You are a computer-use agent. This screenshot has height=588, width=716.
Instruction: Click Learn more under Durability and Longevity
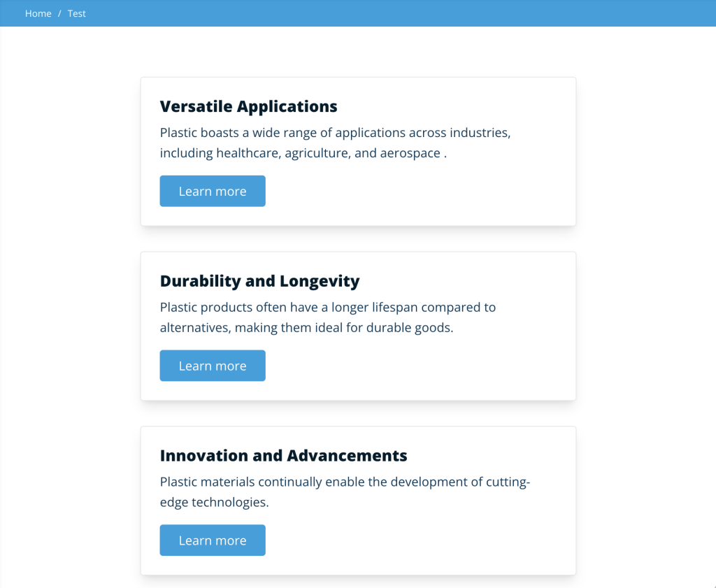[x=213, y=365]
